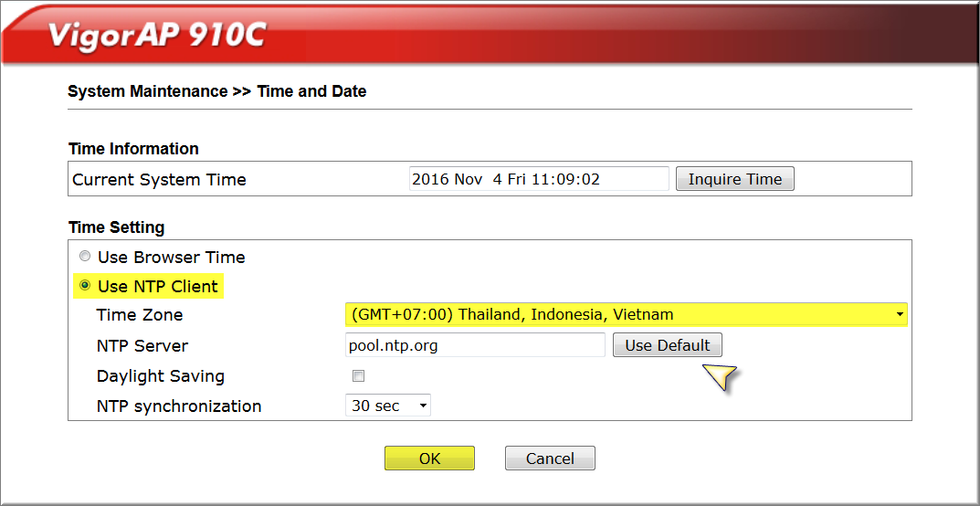The image size is (980, 506).
Task: Click the VigorAP 910C logo
Action: click(x=157, y=37)
